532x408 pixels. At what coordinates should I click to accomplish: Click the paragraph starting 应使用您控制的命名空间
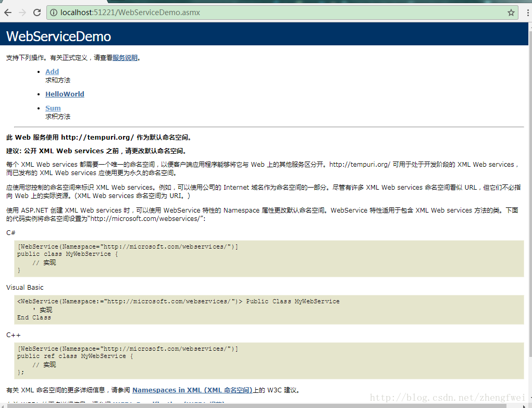[x=263, y=191]
